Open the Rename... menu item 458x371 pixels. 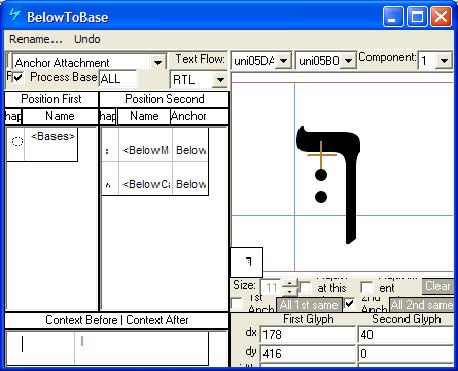coord(36,39)
